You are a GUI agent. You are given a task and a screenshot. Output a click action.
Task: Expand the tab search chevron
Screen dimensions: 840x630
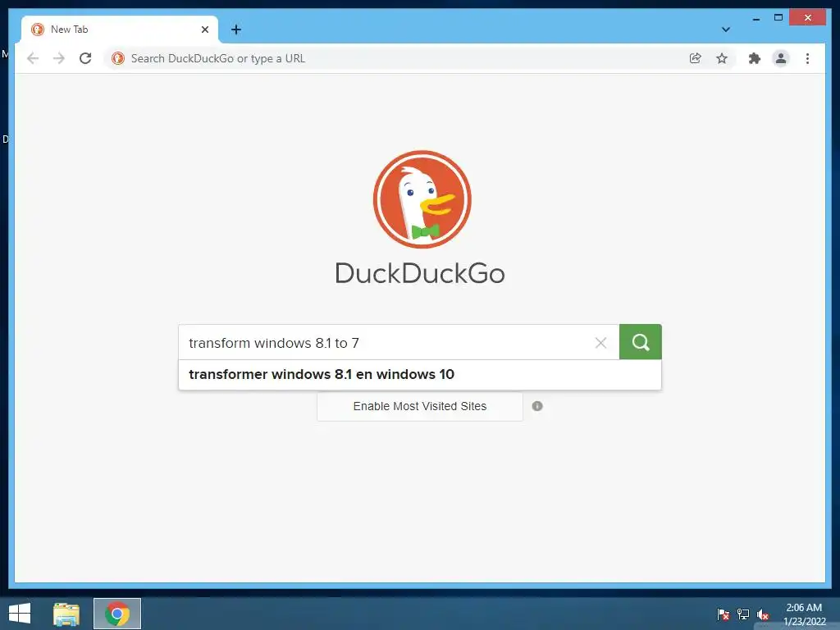[726, 30]
